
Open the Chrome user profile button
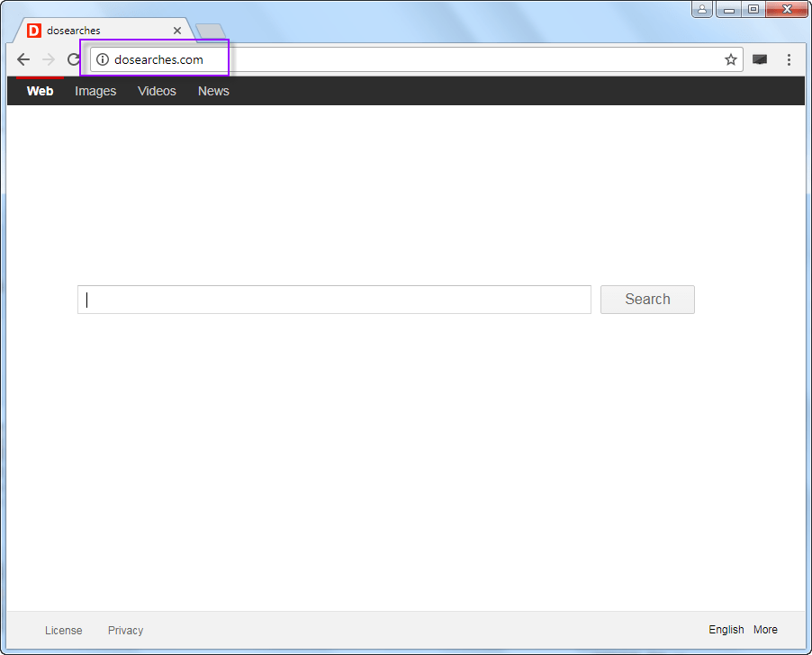pyautogui.click(x=702, y=9)
